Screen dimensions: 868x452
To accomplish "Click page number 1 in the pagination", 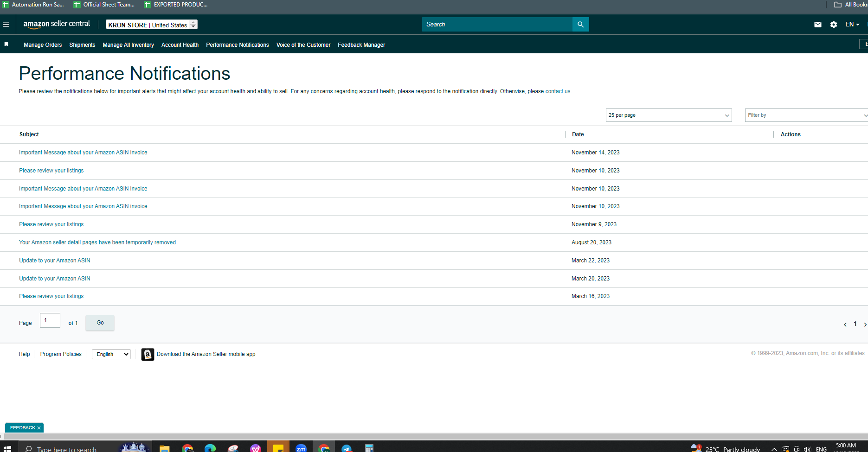I will coord(855,324).
